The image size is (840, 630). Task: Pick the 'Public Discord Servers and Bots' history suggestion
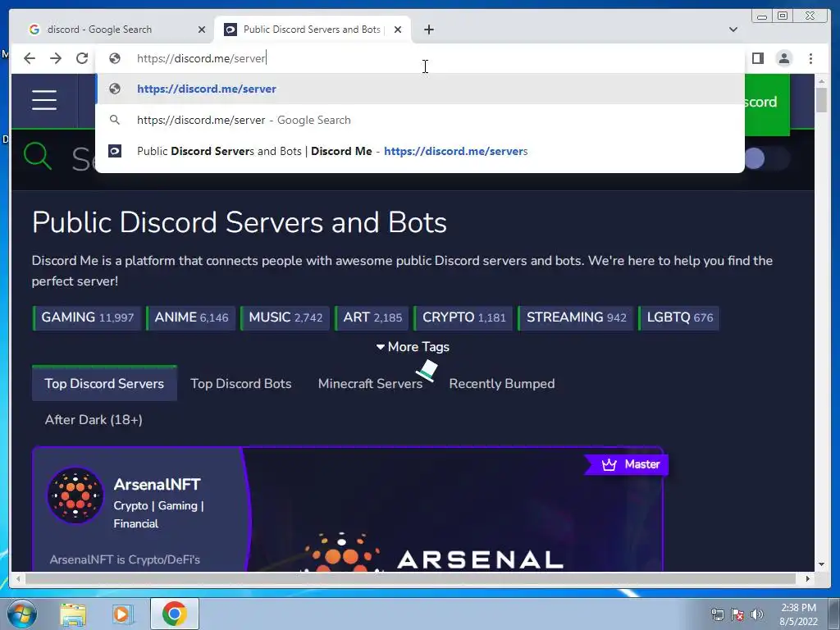click(x=420, y=151)
